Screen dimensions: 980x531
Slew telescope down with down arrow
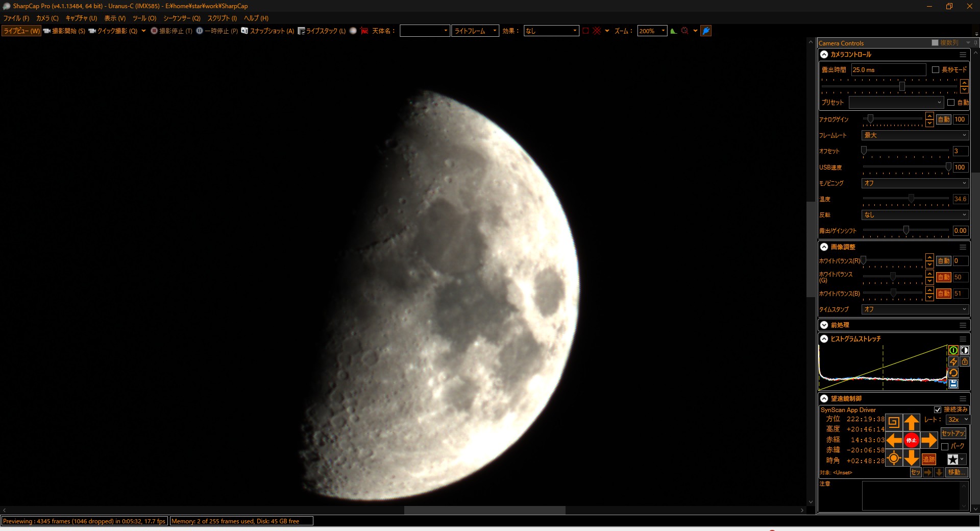(x=912, y=458)
